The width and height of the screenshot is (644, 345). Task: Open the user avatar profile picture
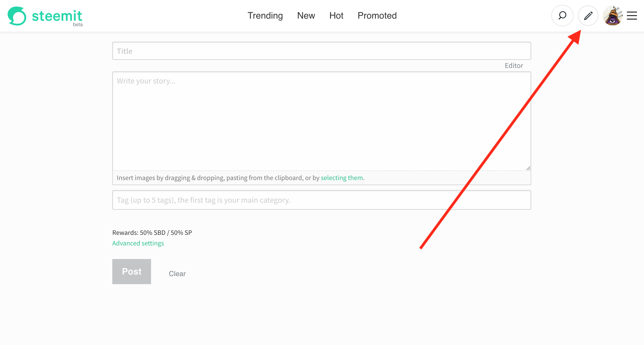(613, 16)
